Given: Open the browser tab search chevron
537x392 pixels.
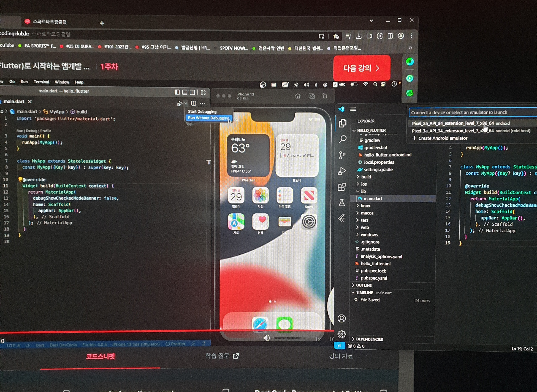Looking at the screenshot, I should tap(371, 20).
